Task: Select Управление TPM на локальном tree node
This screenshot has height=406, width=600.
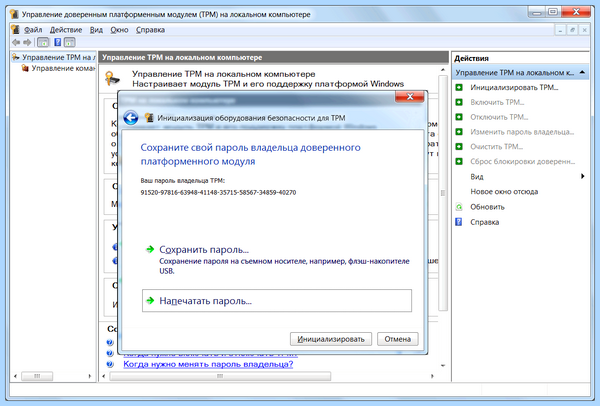Action: click(58, 57)
